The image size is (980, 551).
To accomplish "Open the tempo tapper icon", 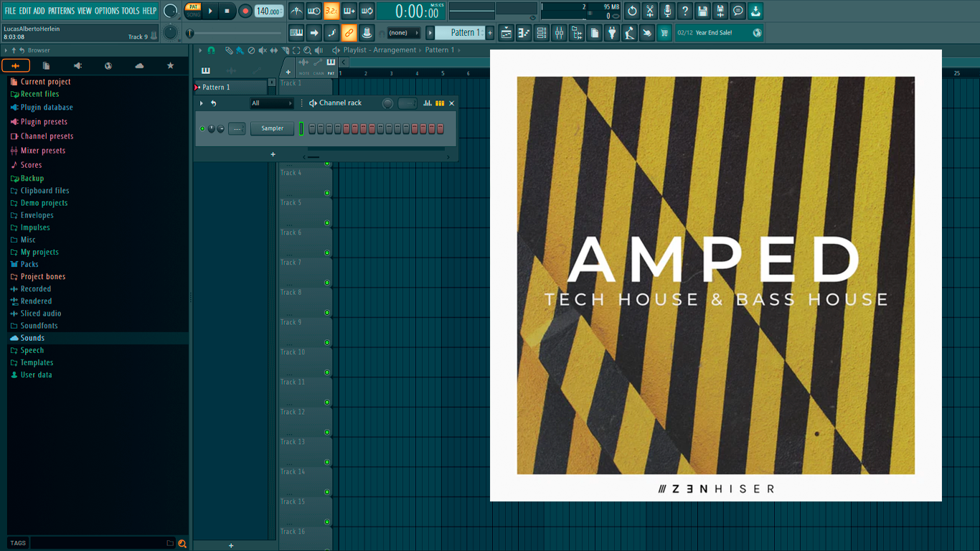I will point(629,32).
